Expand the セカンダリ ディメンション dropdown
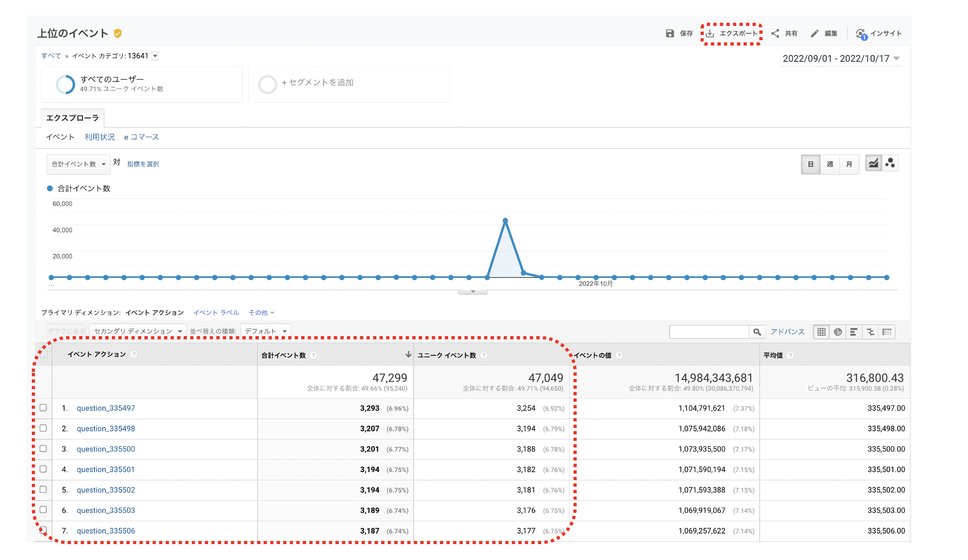 pos(138,331)
